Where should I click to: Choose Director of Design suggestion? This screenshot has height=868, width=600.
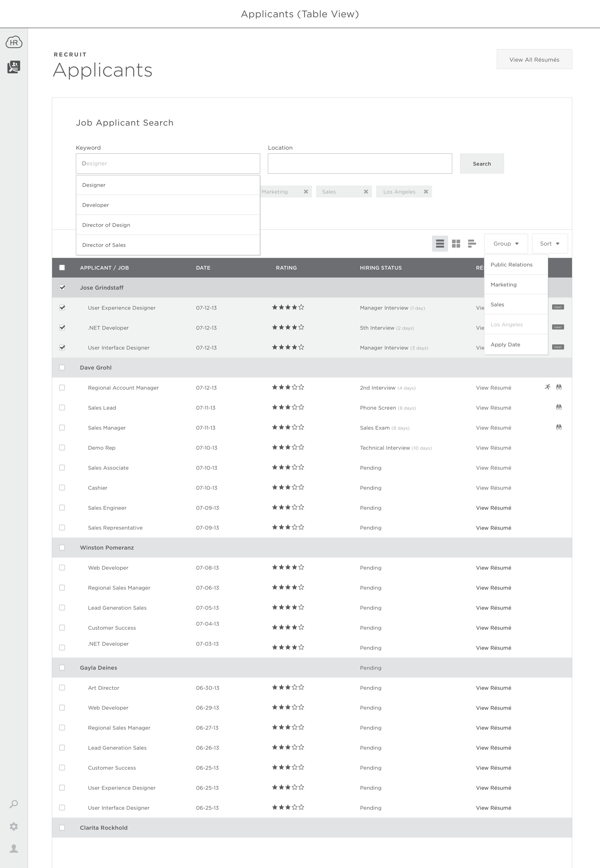pyautogui.click(x=168, y=225)
